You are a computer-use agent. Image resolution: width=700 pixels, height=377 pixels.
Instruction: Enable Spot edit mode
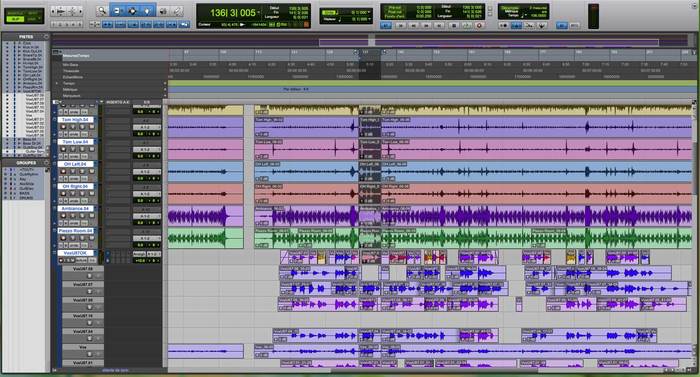click(32, 13)
